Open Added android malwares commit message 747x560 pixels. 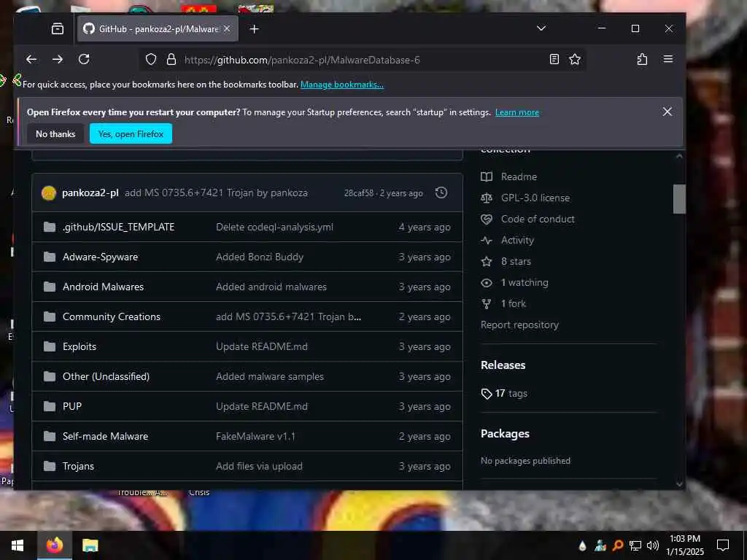tap(271, 287)
